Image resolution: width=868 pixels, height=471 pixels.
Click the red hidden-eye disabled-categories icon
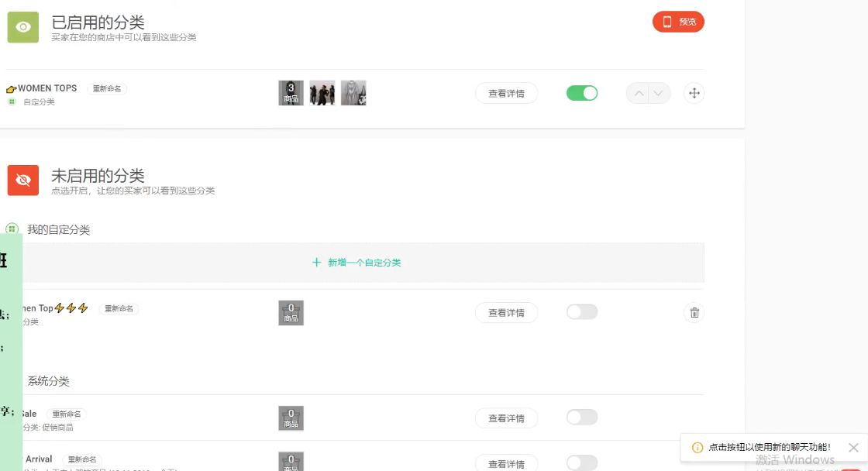point(23,180)
